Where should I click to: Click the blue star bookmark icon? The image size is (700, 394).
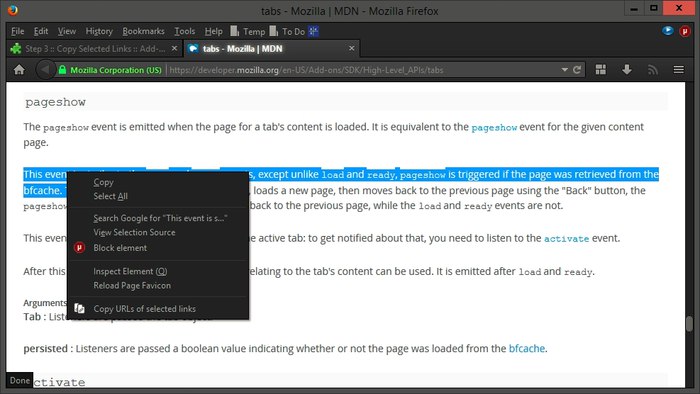tap(313, 31)
